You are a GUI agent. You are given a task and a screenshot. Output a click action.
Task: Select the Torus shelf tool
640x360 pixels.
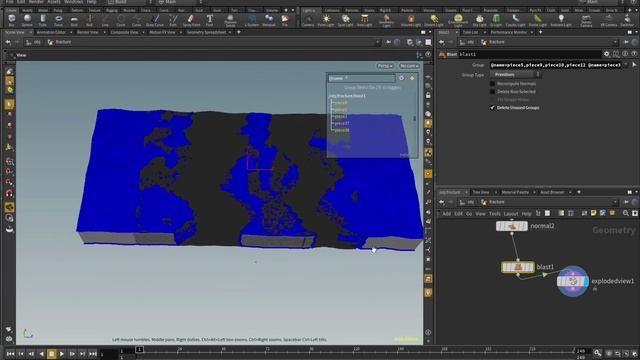coord(58,20)
